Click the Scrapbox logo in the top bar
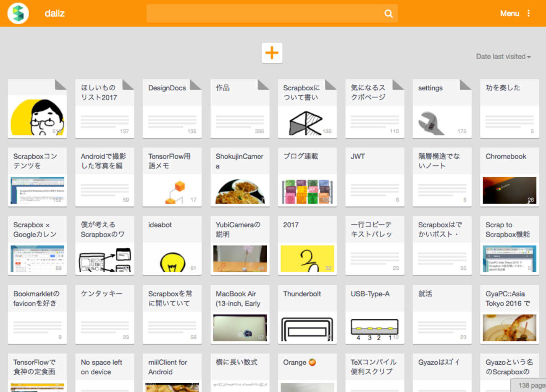Screen dimensions: 546x392 click(x=18, y=13)
